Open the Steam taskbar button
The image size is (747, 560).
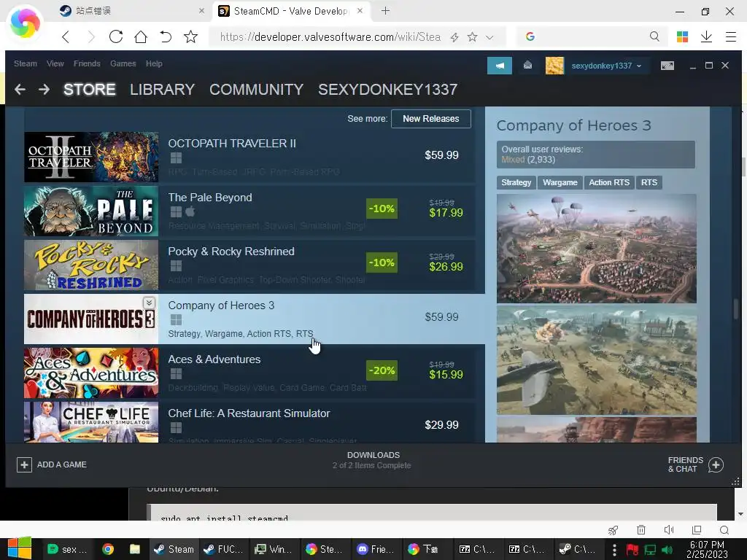coord(174,549)
